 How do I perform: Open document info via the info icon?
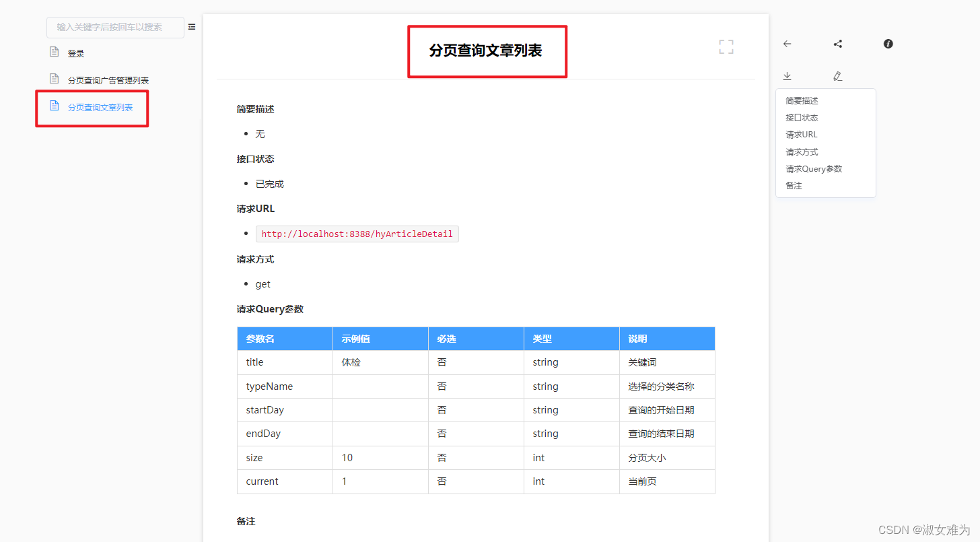[888, 44]
